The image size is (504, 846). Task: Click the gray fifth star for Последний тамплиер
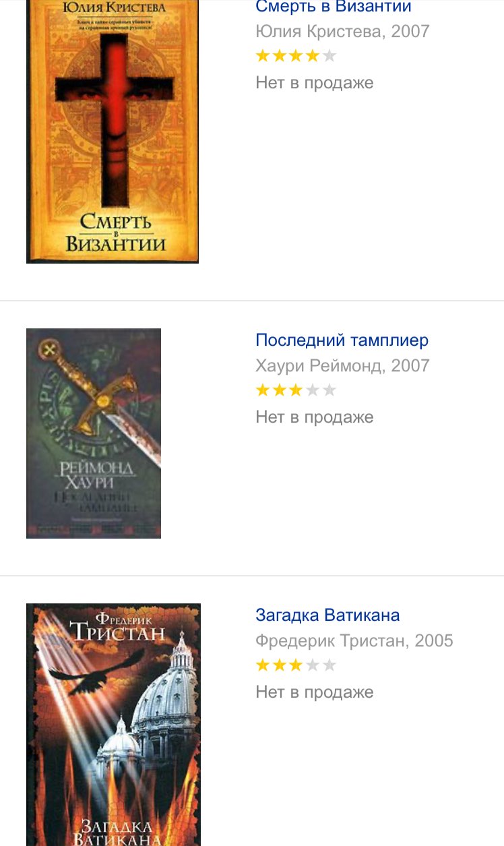click(329, 390)
